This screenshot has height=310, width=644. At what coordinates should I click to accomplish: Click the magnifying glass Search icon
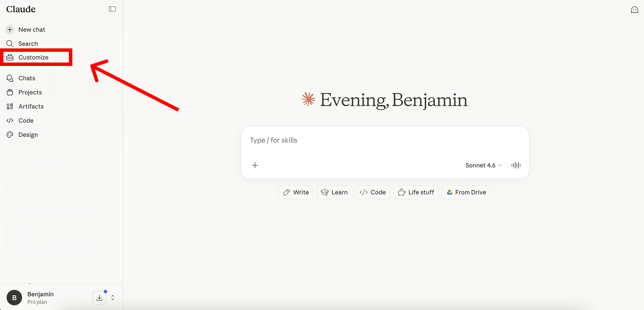[x=10, y=44]
